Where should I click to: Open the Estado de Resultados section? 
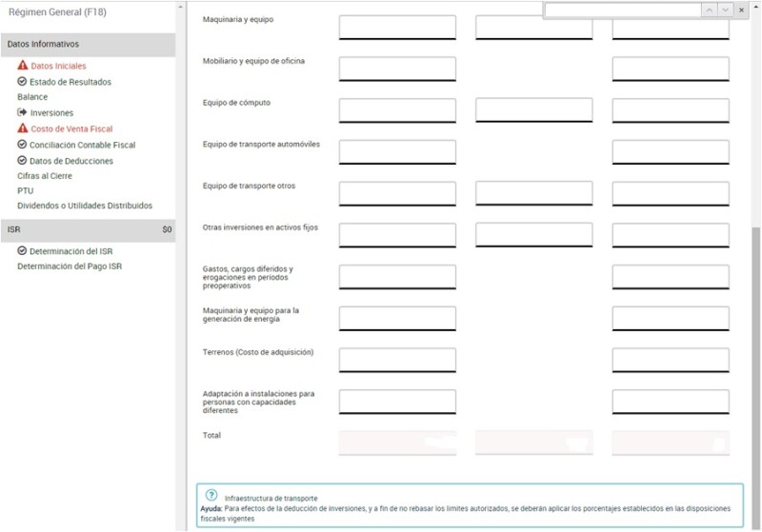point(70,82)
